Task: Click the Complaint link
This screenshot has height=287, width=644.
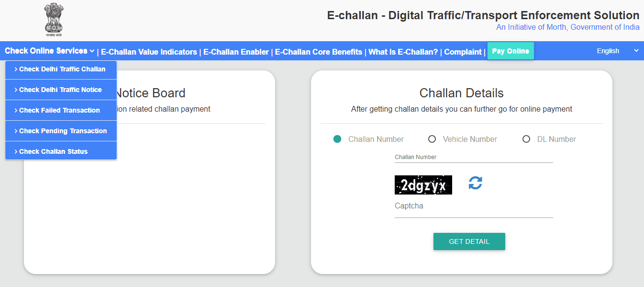Action: tap(463, 52)
